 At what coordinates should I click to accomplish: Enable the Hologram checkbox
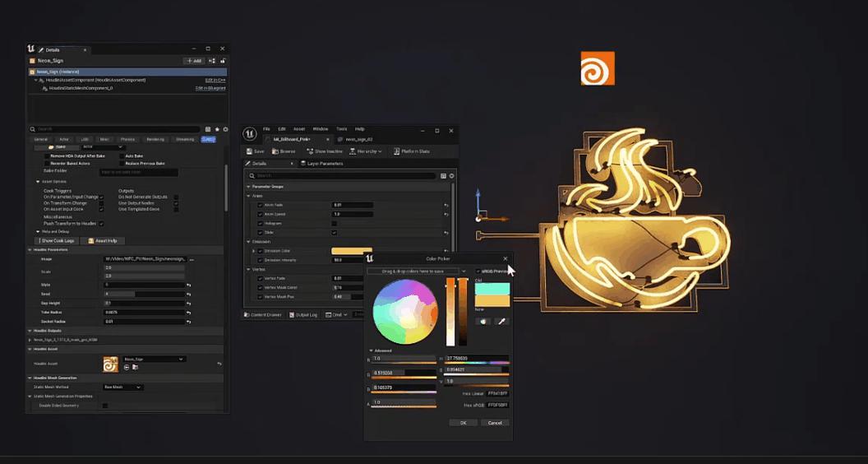pyautogui.click(x=334, y=223)
